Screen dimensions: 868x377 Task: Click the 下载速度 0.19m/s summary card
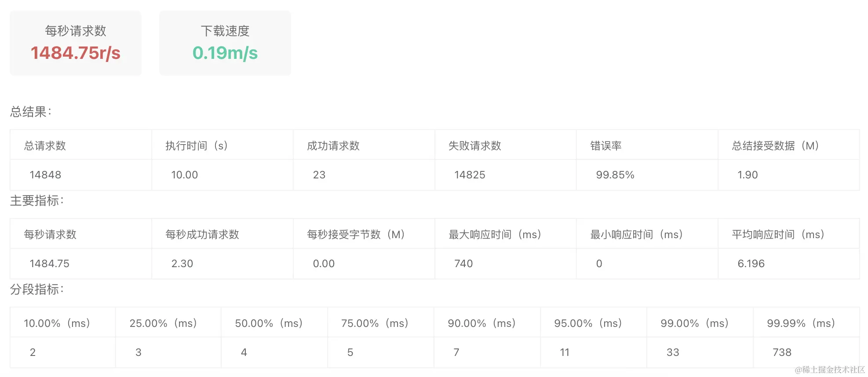pos(225,43)
